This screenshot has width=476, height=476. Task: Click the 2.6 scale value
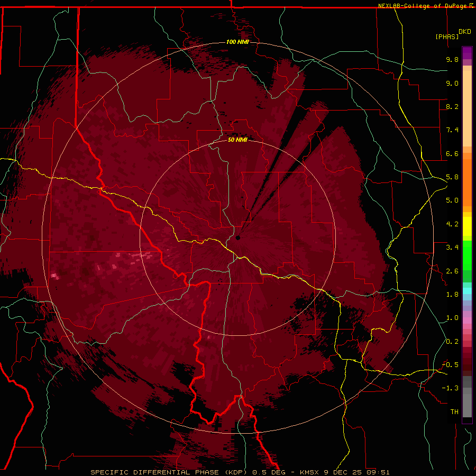pyautogui.click(x=452, y=271)
